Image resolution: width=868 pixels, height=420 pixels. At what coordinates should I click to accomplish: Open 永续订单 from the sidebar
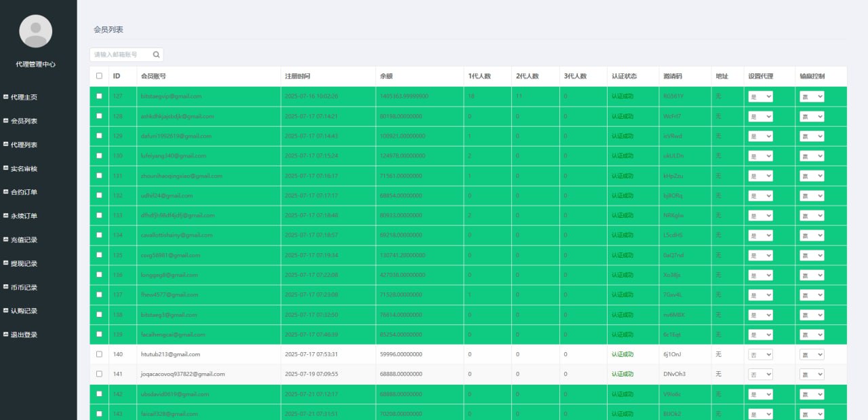pyautogui.click(x=24, y=216)
